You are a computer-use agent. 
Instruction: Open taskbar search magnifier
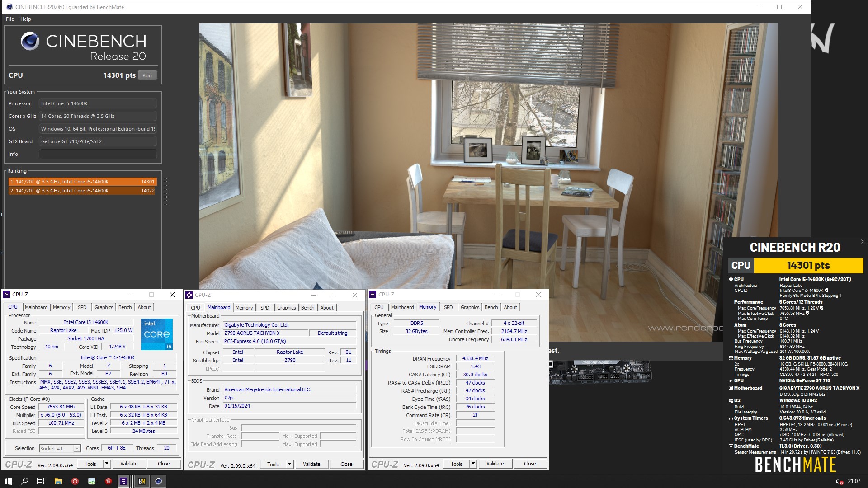[x=24, y=481]
